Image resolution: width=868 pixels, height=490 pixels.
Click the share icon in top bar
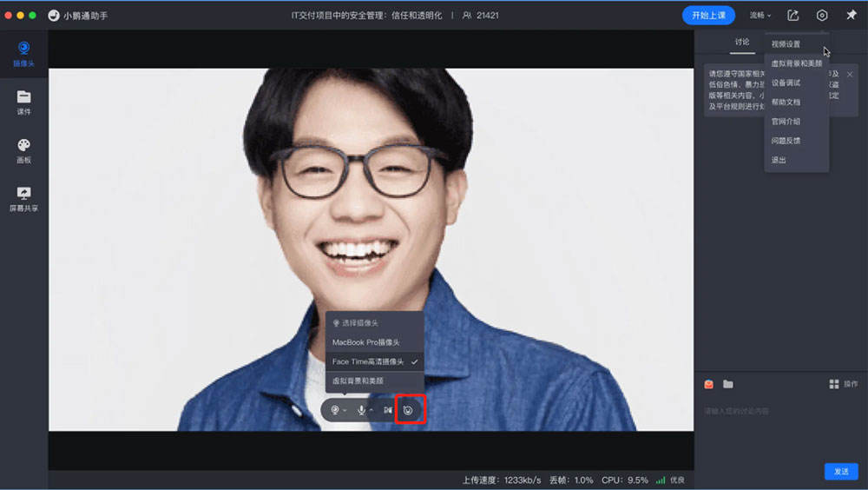click(792, 16)
